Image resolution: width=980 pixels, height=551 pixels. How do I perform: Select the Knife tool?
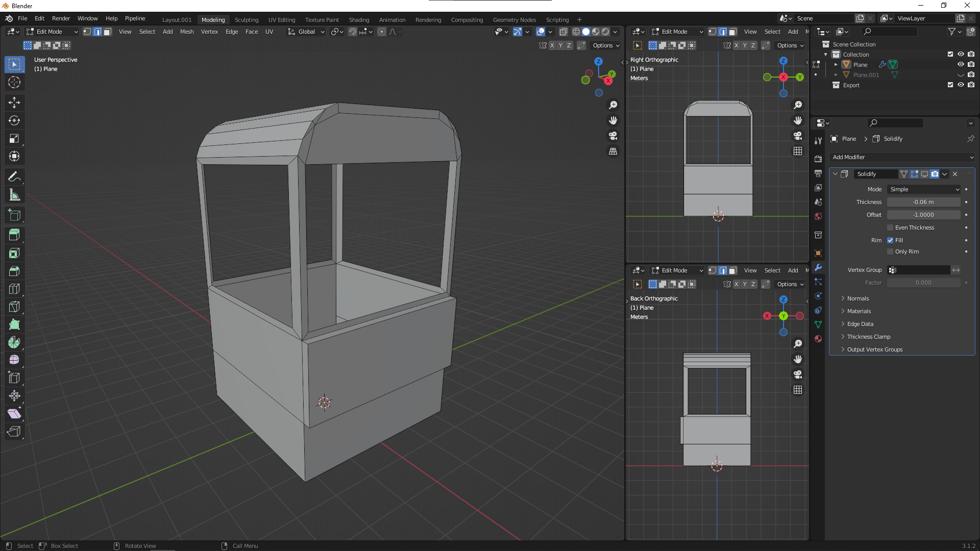pyautogui.click(x=14, y=307)
